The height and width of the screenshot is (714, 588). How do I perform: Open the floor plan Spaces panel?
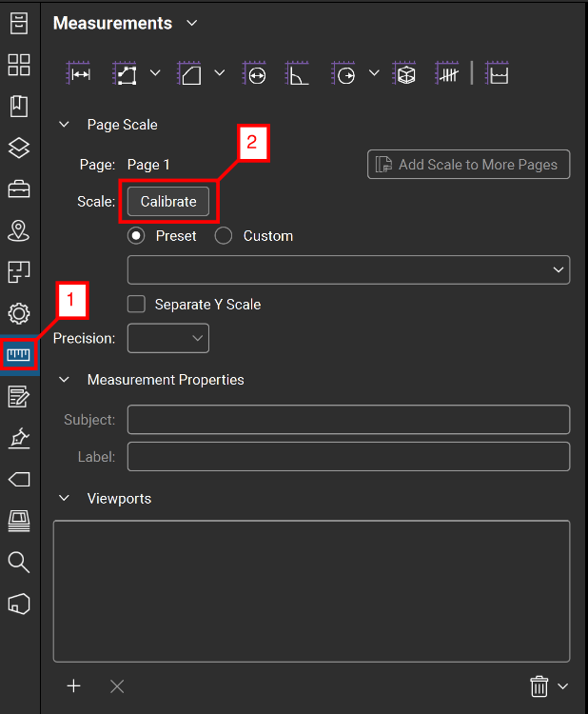click(x=19, y=272)
